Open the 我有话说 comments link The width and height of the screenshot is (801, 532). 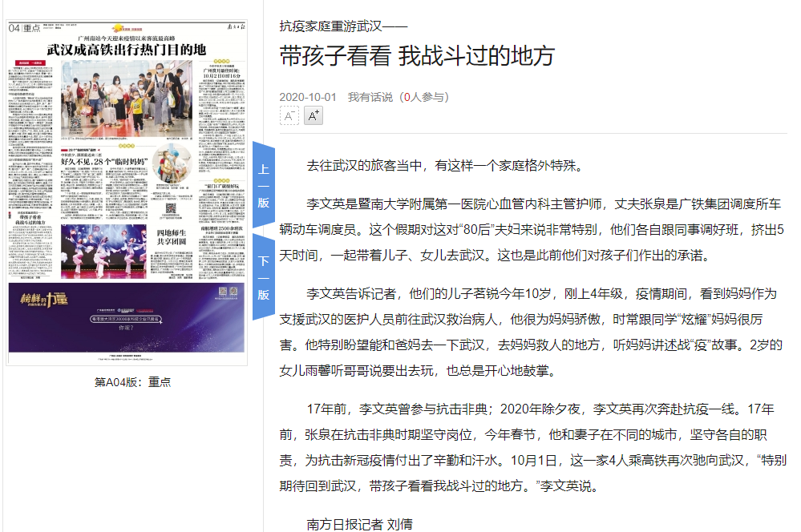[x=370, y=97]
